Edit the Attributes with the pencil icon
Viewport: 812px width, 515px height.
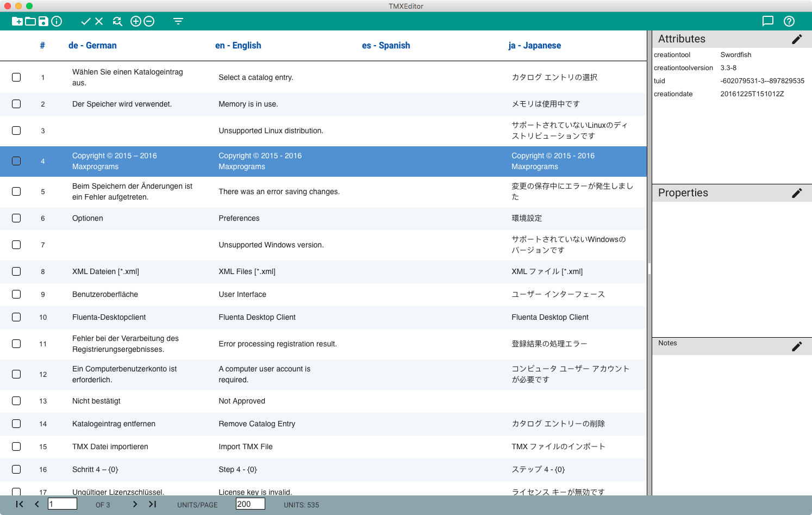797,39
